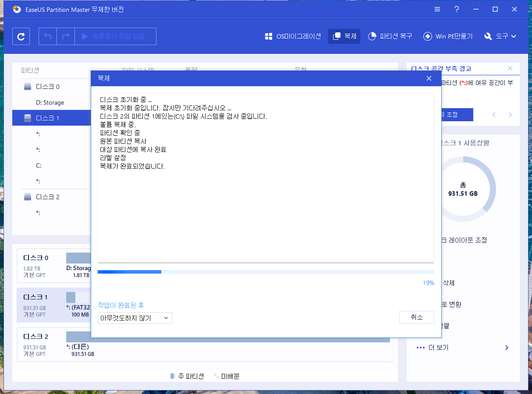Click the 복제가 완료되었습니다 log line
The image size is (532, 394).
click(132, 166)
